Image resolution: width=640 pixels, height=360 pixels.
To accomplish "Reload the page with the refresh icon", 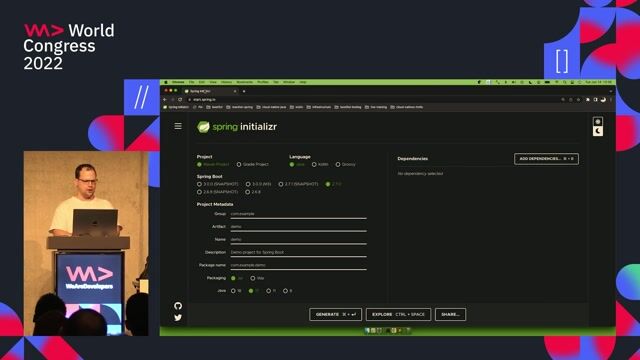I will 180,99.
